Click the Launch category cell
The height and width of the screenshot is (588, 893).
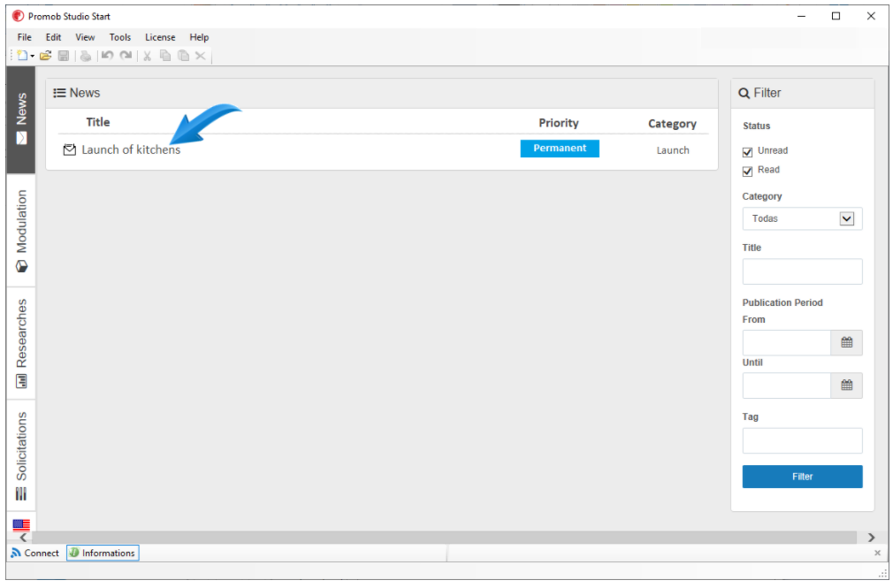click(x=673, y=150)
